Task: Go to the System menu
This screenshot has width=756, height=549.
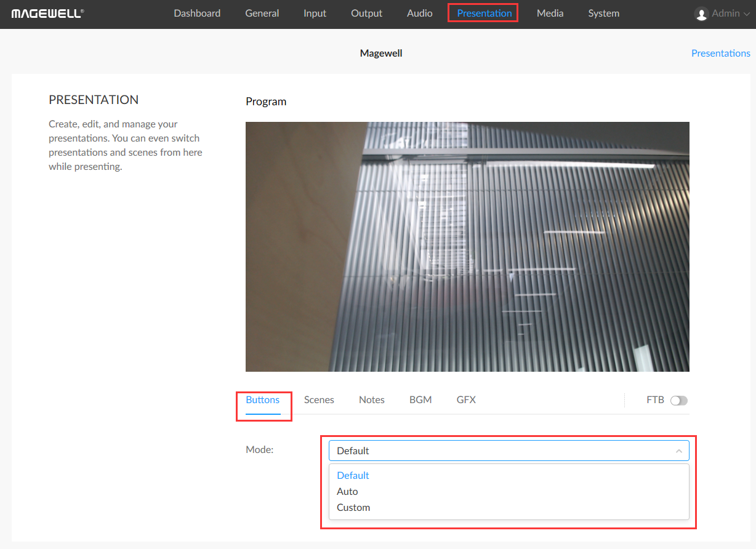Action: pos(603,13)
